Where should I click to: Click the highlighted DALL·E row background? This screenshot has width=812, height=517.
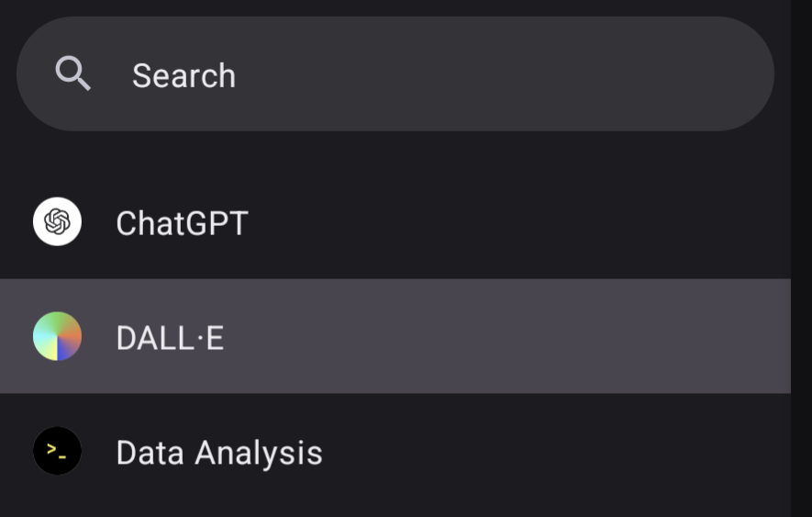point(505,337)
